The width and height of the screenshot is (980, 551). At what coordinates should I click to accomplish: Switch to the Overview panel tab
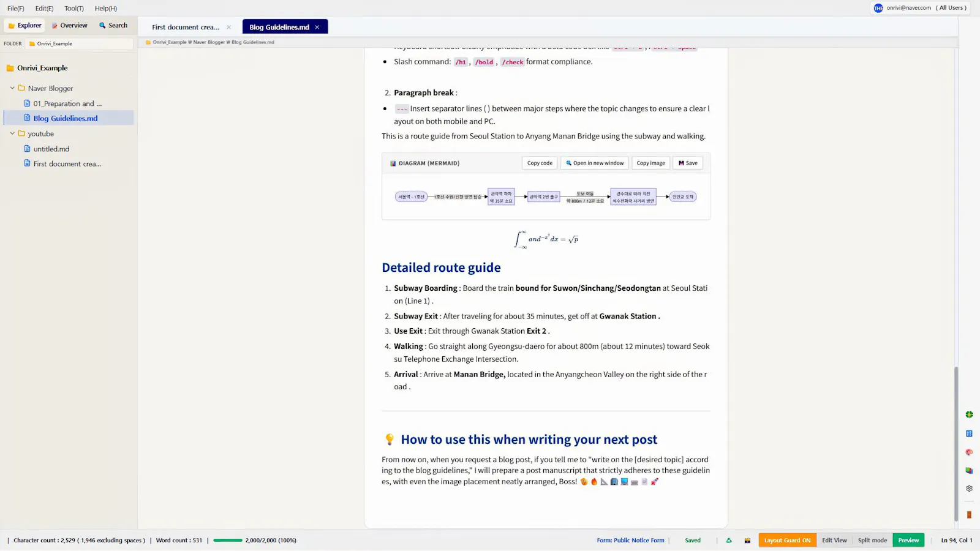69,25
